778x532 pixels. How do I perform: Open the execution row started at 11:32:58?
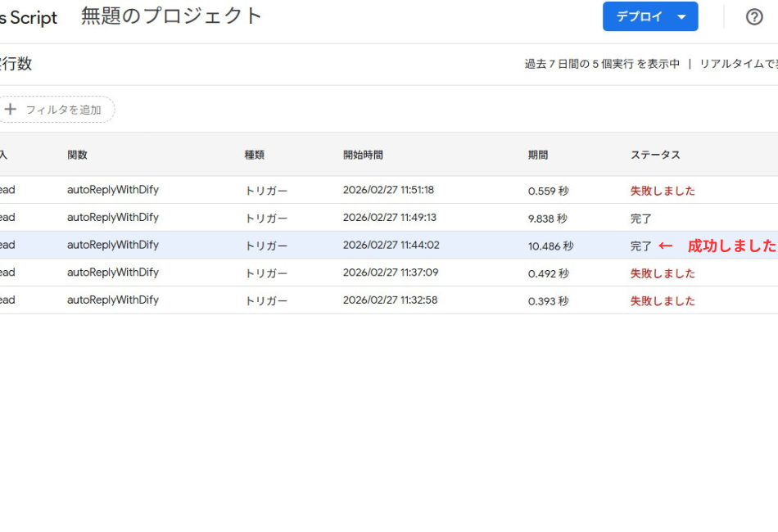(x=388, y=300)
